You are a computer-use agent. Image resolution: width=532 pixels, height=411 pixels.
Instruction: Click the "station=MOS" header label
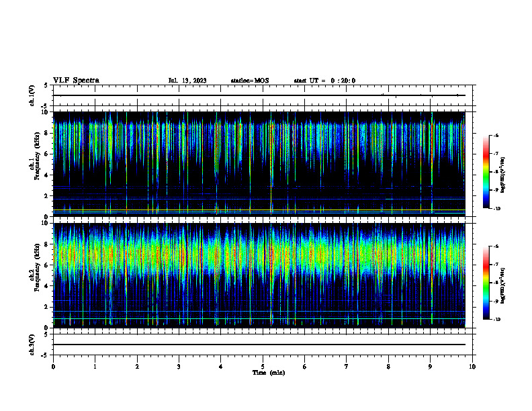click(250, 81)
